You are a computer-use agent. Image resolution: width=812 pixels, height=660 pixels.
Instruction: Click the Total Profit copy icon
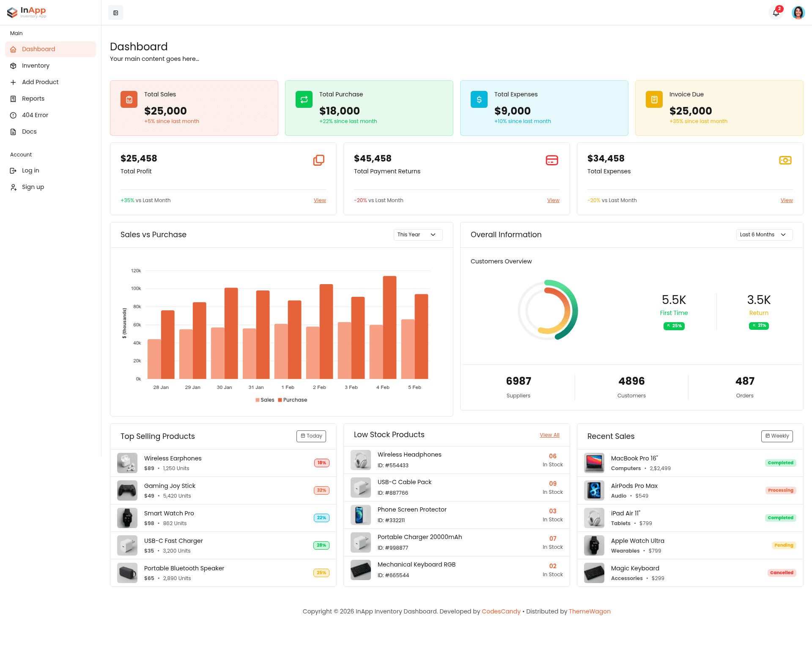tap(319, 160)
